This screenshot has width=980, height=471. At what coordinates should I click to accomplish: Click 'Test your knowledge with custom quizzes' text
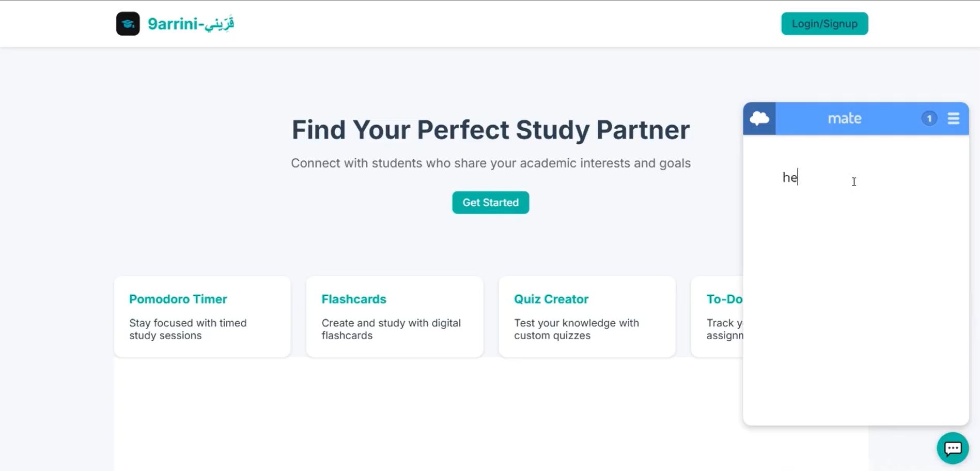(577, 329)
